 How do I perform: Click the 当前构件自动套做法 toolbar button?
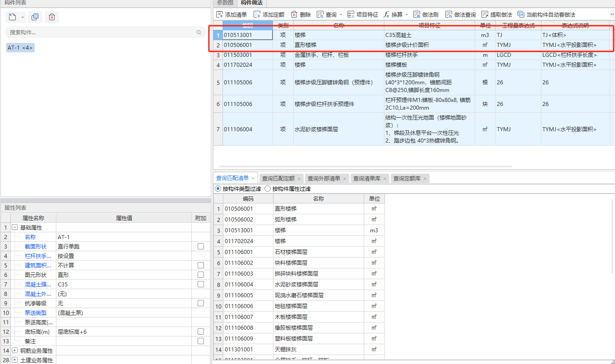(546, 14)
